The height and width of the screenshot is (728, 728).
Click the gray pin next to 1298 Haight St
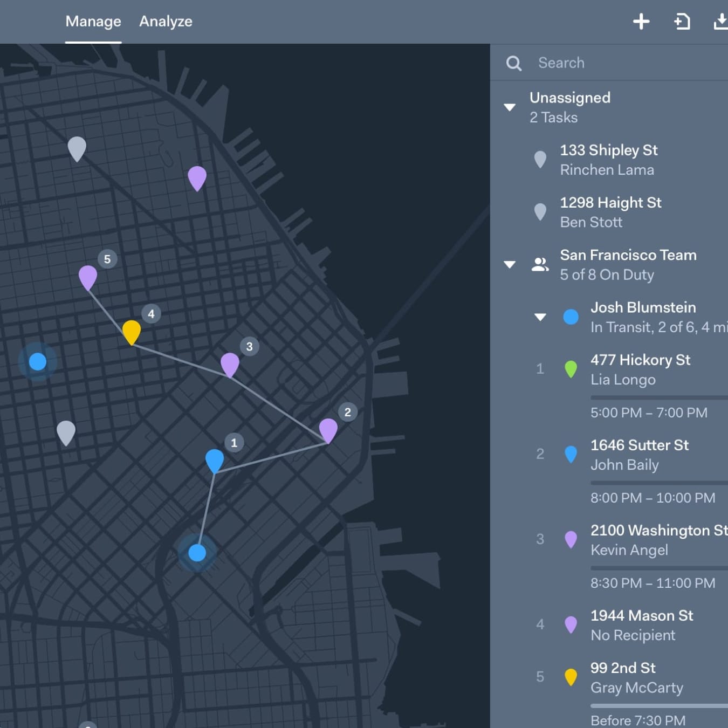click(541, 212)
